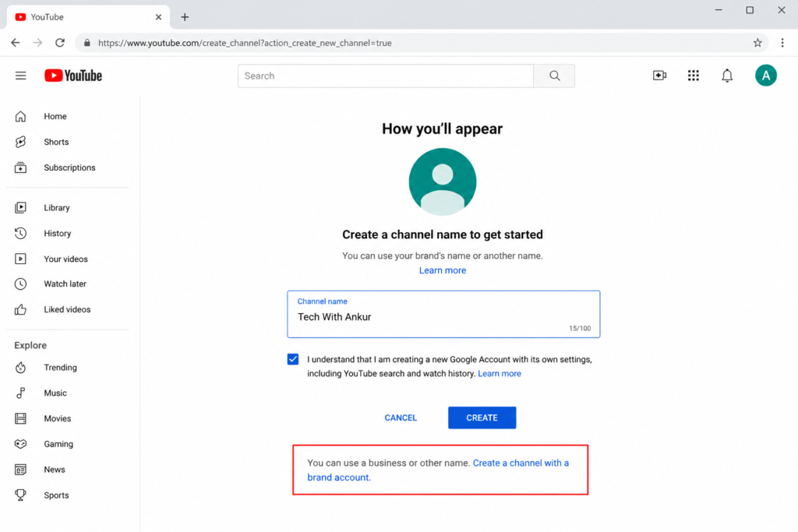Click the Liked videos thumbs-up icon
The width and height of the screenshot is (798, 532).
20,309
